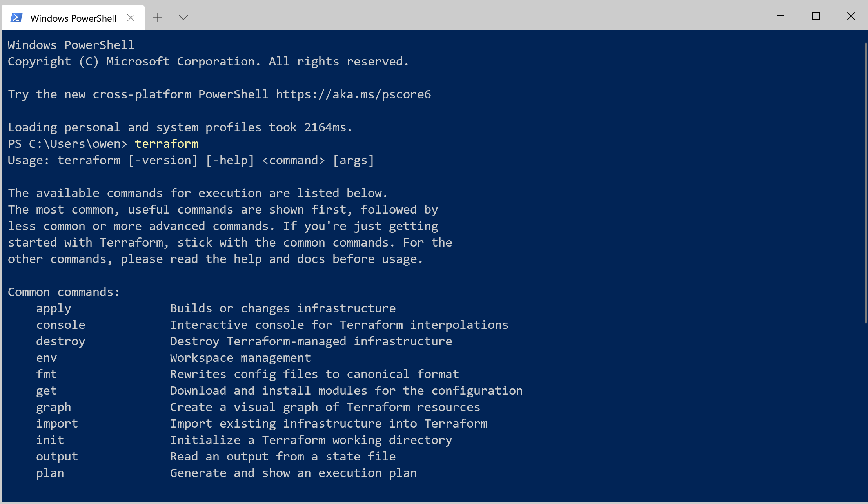
Task: Click the init command entry
Action: 50,440
